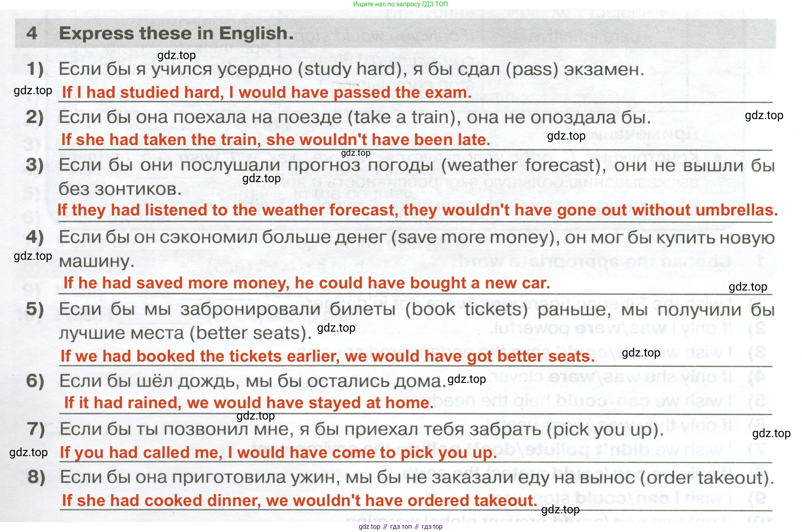Click Russian sentence 4 about saving more money
Image resolution: width=802 pixels, height=532 pixels.
click(417, 249)
